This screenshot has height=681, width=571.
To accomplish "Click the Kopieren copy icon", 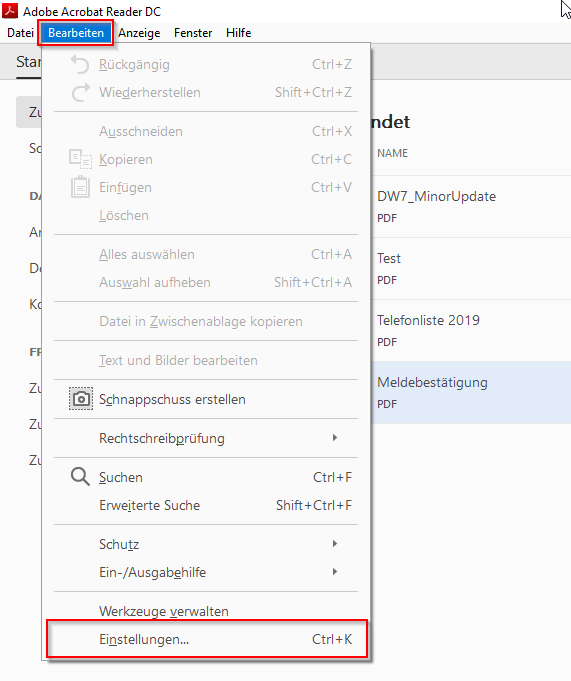I will click(80, 159).
